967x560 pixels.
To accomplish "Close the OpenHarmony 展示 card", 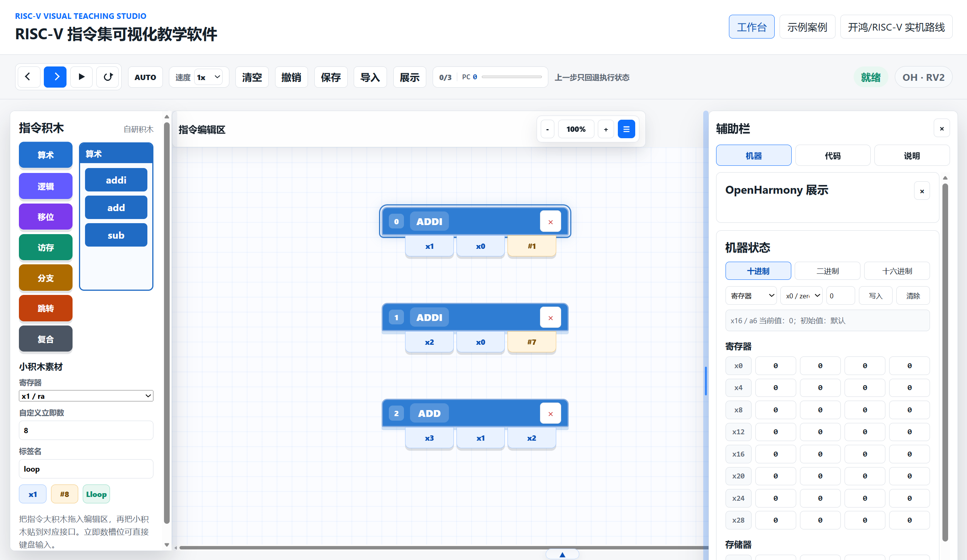I will 922,191.
